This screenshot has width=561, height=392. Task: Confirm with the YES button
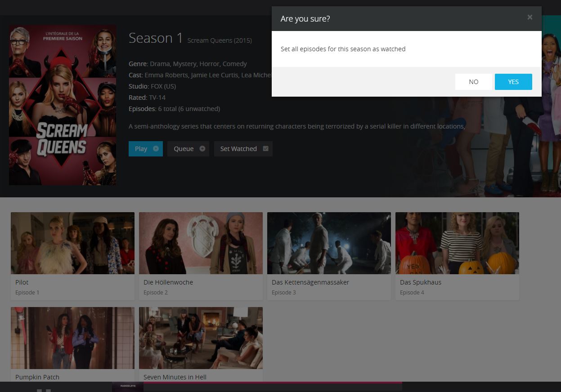click(513, 82)
